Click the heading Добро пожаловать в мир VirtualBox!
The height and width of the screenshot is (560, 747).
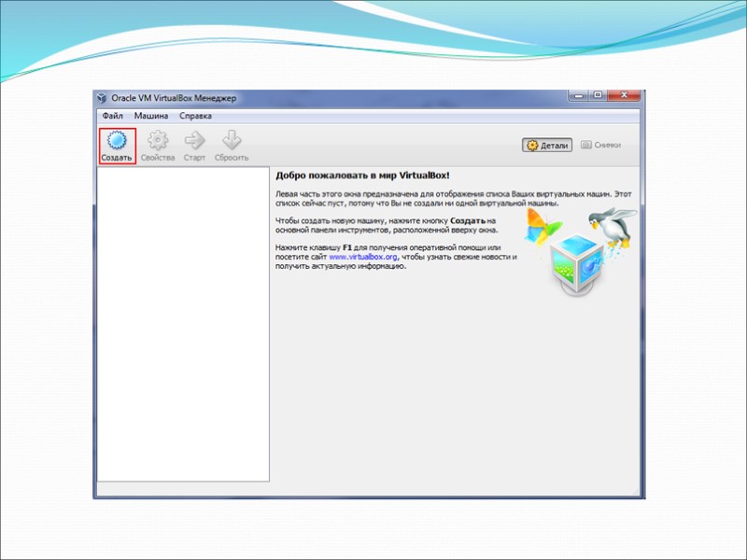(x=362, y=175)
